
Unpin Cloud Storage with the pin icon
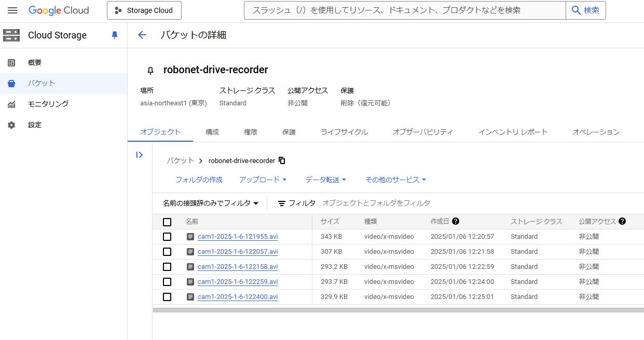point(115,35)
